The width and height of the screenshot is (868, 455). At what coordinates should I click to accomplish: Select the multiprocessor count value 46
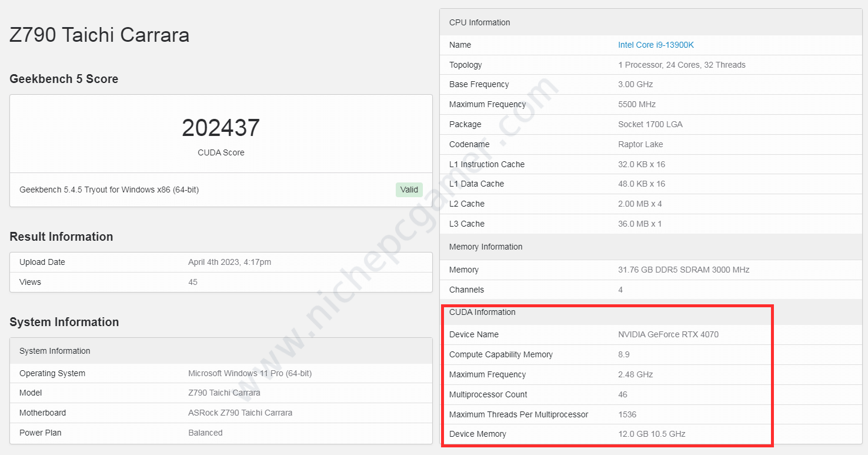(x=623, y=394)
